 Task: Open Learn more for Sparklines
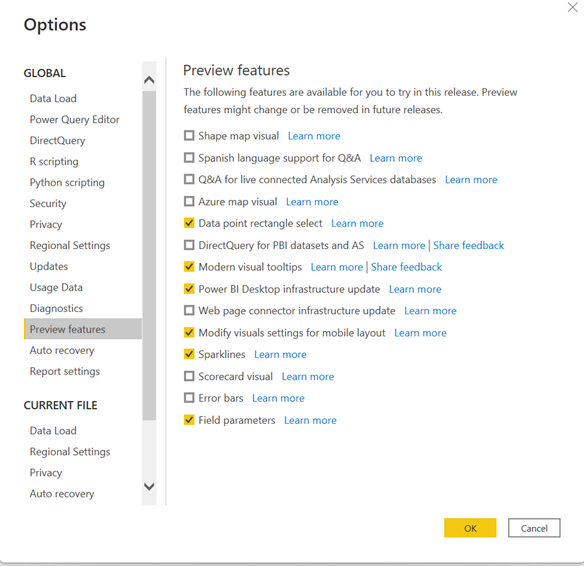point(280,354)
